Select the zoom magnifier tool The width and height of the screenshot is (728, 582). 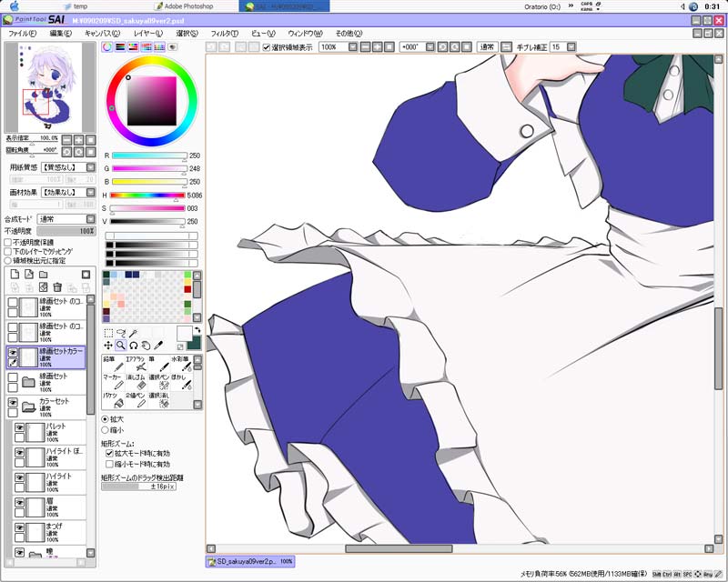tap(121, 346)
